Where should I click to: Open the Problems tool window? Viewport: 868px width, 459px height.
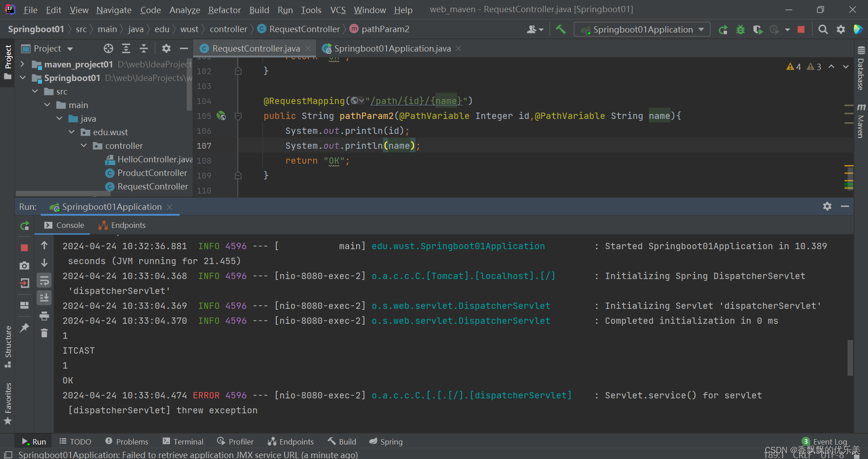tap(127, 442)
